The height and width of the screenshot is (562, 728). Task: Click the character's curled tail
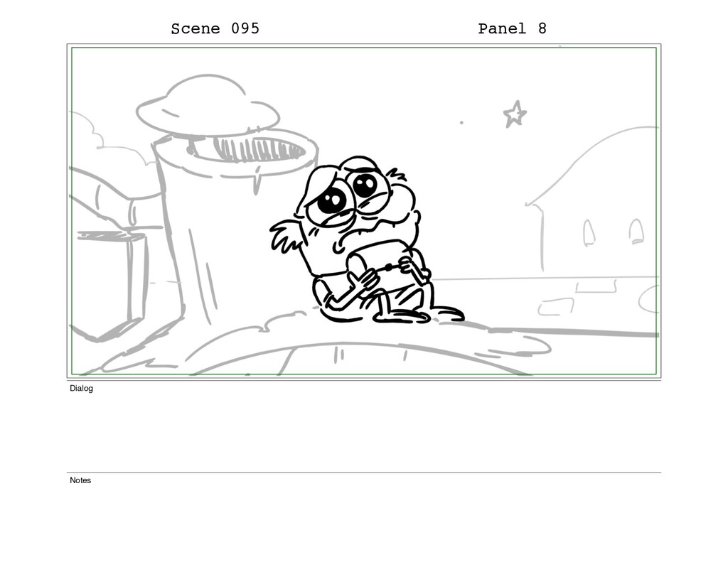446,314
